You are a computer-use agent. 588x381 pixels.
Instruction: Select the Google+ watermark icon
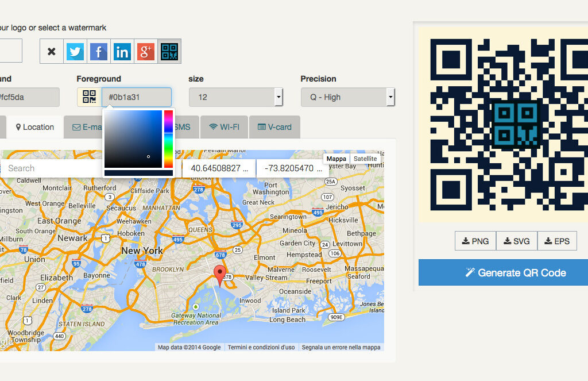click(x=145, y=51)
